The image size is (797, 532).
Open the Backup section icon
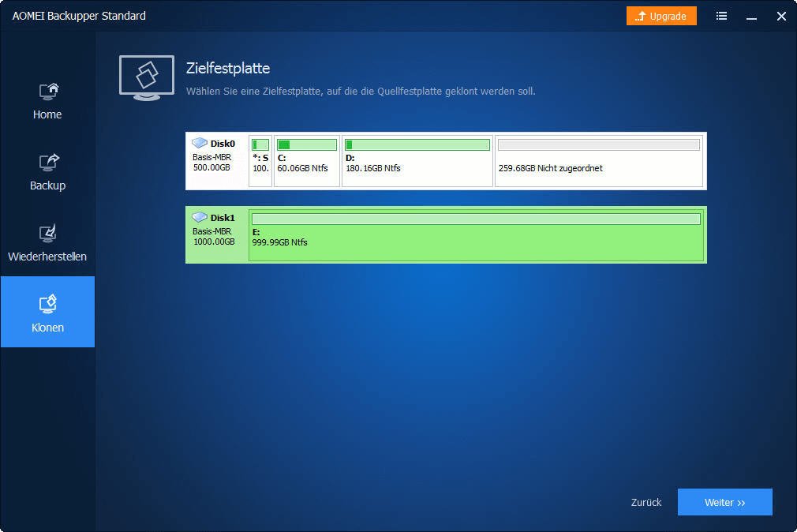(x=49, y=163)
